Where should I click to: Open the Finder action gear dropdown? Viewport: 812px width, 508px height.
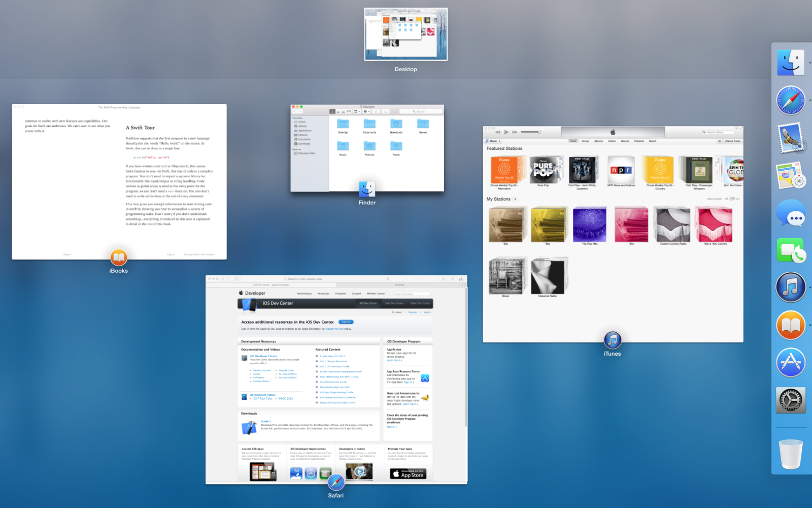pos(366,111)
